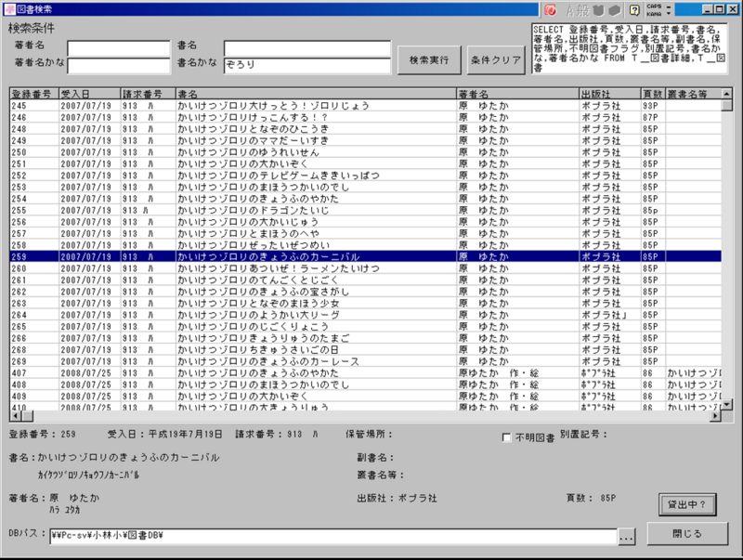Click the DB path browse '...' button
The height and width of the screenshot is (560, 743).
pyautogui.click(x=626, y=536)
